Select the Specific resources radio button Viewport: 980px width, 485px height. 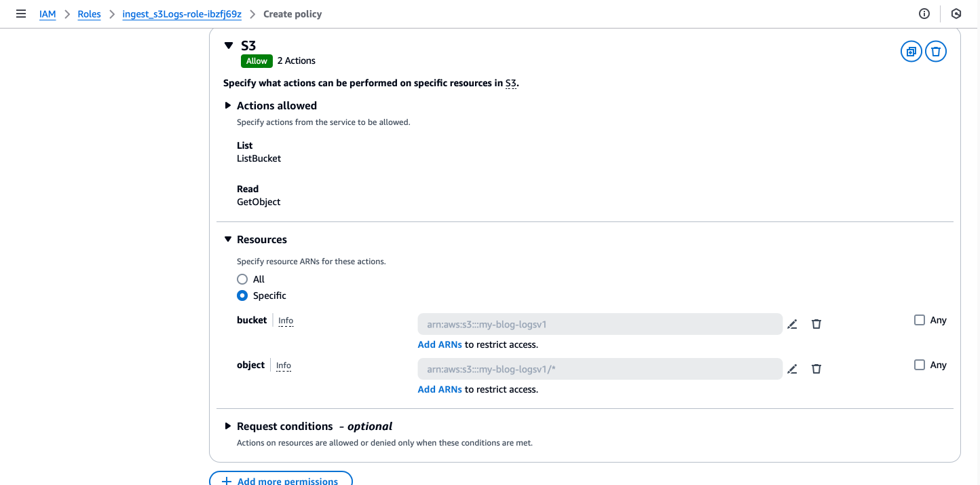(x=242, y=295)
